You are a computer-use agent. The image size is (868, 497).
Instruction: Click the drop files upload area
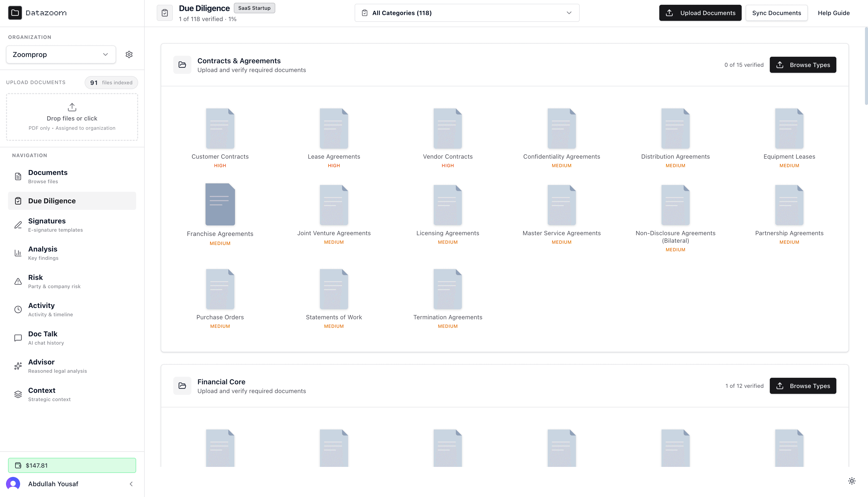pyautogui.click(x=72, y=117)
